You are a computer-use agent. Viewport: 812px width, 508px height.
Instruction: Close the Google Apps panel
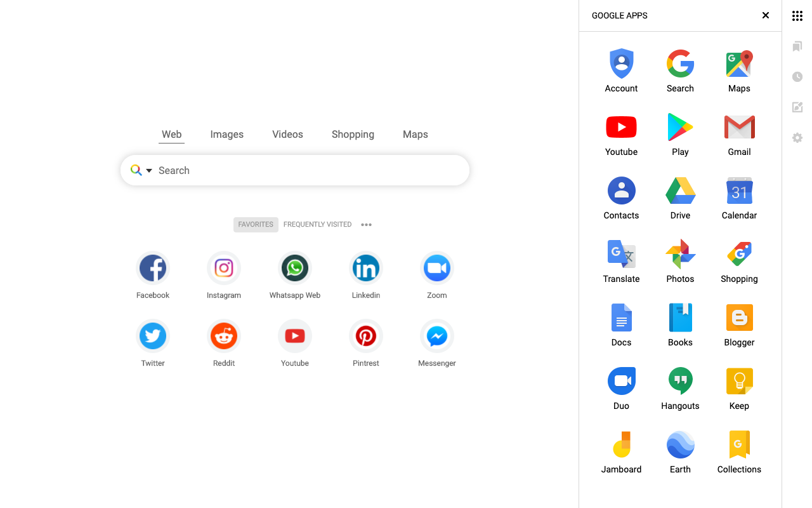[766, 15]
